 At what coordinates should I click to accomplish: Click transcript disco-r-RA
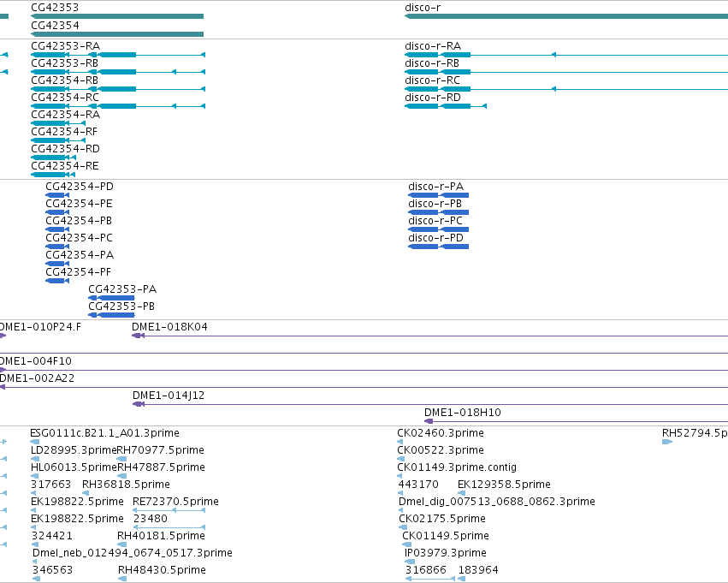click(433, 46)
